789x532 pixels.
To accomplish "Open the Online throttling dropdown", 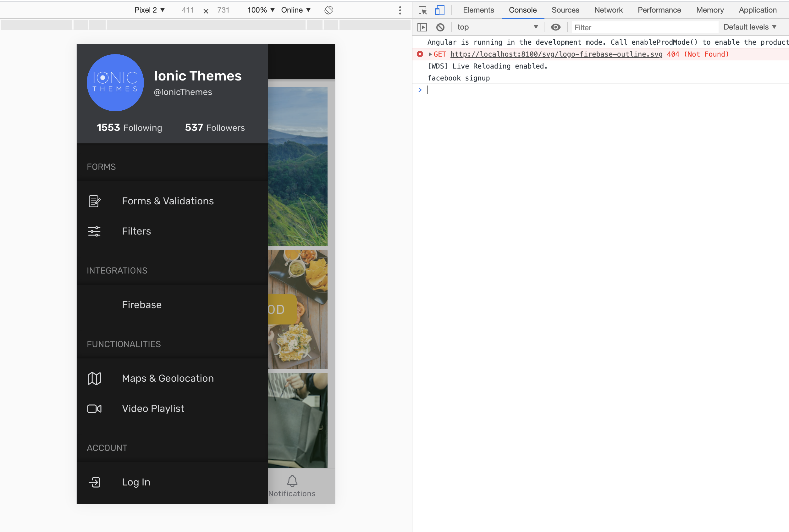I will 295,10.
